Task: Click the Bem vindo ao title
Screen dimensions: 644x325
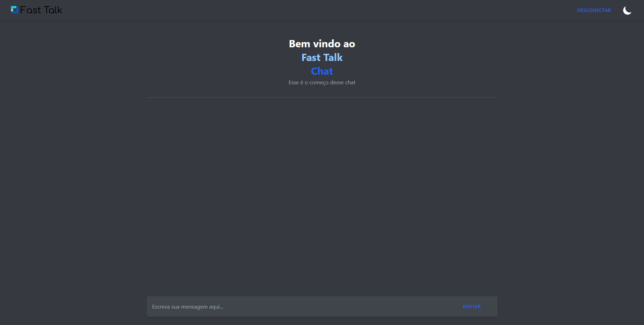Action: 322,44
